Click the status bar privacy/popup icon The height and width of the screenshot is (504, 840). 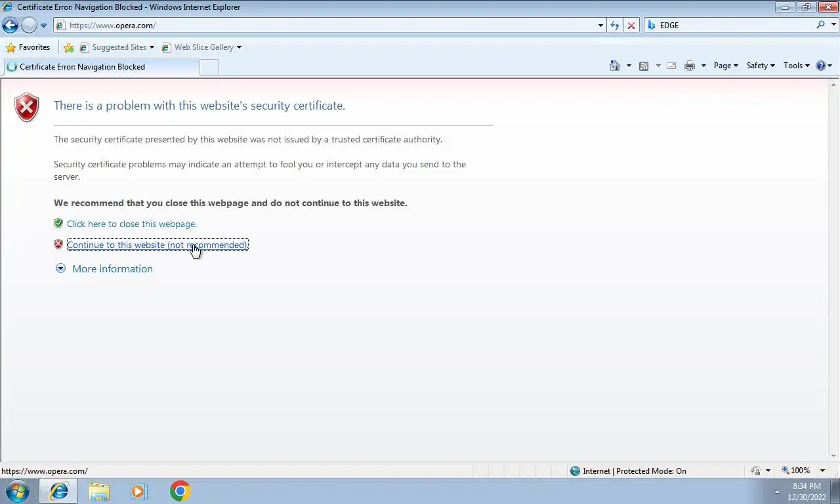[756, 471]
